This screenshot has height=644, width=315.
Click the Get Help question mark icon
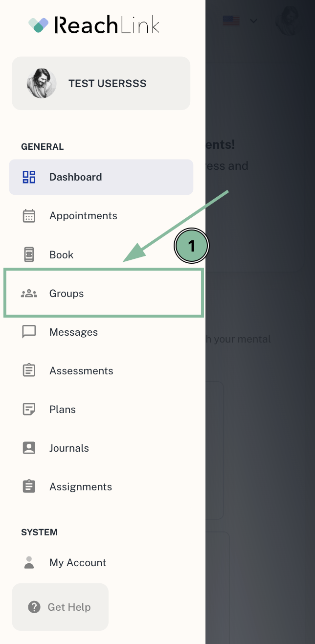coord(34,607)
